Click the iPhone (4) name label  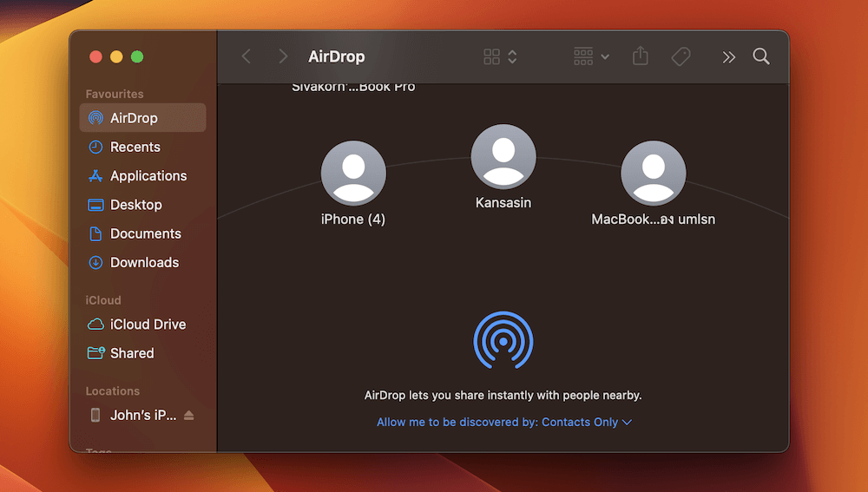[x=353, y=220]
